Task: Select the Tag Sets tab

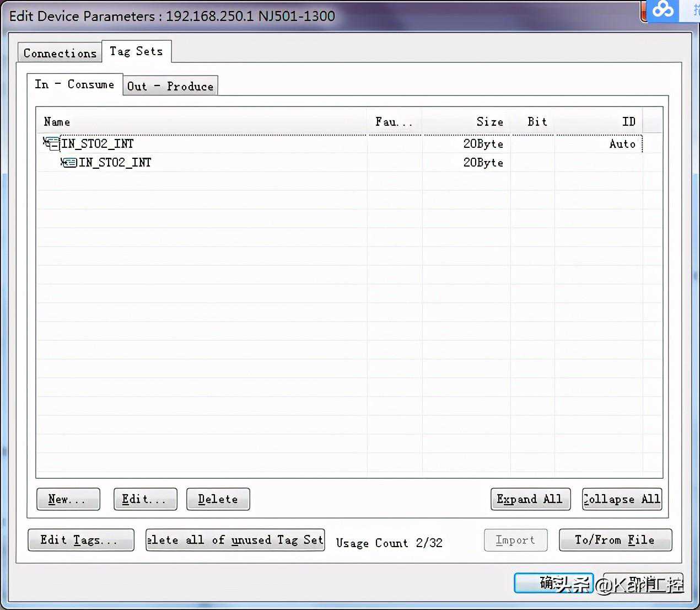Action: (x=136, y=52)
